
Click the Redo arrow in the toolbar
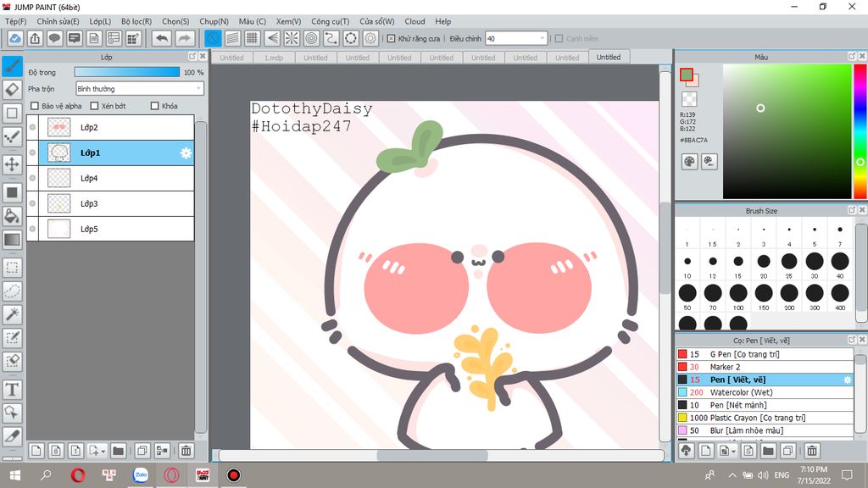(185, 38)
